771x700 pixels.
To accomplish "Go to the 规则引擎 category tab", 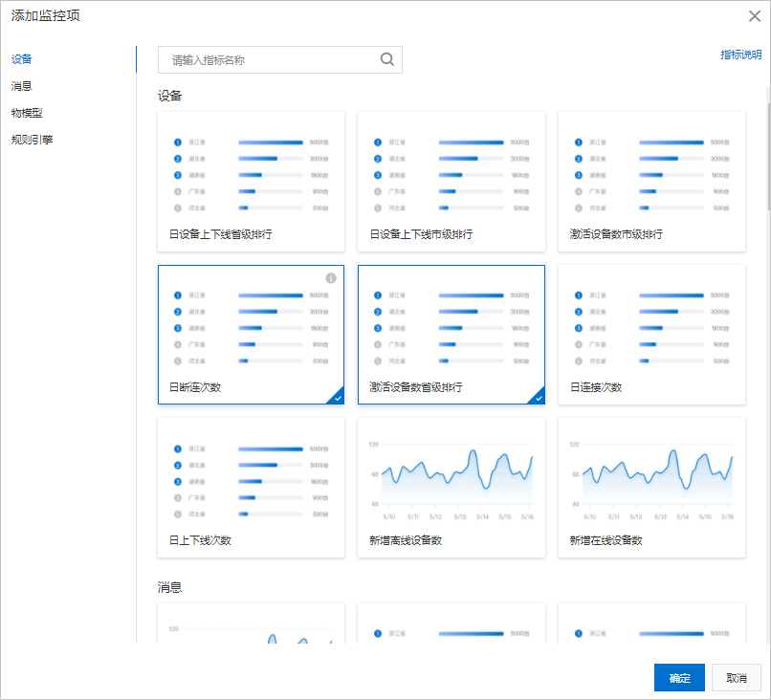I will coord(32,140).
